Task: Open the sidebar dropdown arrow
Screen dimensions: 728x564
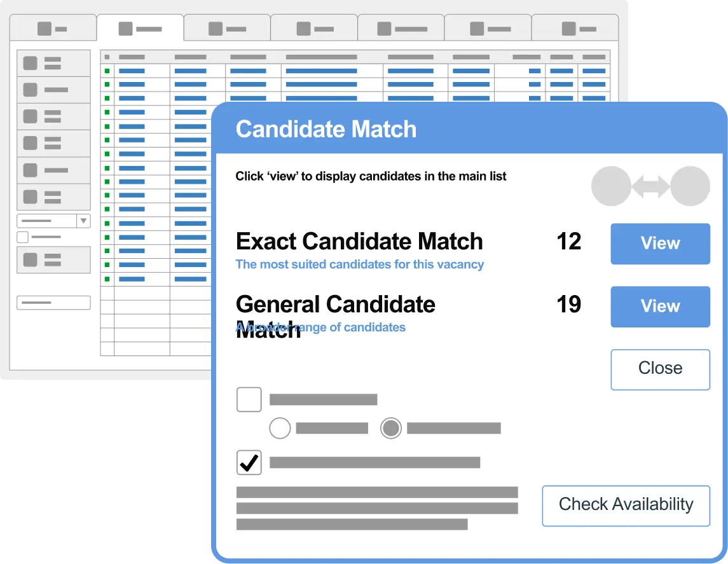Action: (83, 221)
